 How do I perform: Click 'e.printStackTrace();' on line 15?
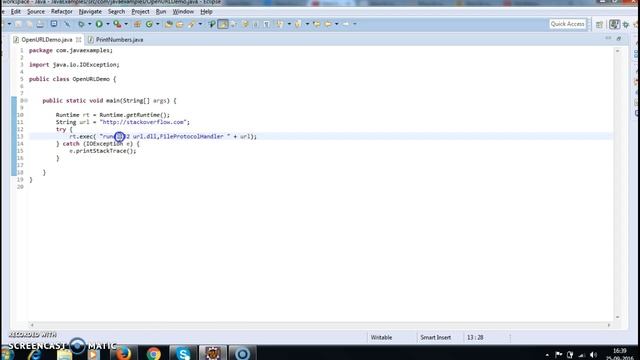point(102,151)
